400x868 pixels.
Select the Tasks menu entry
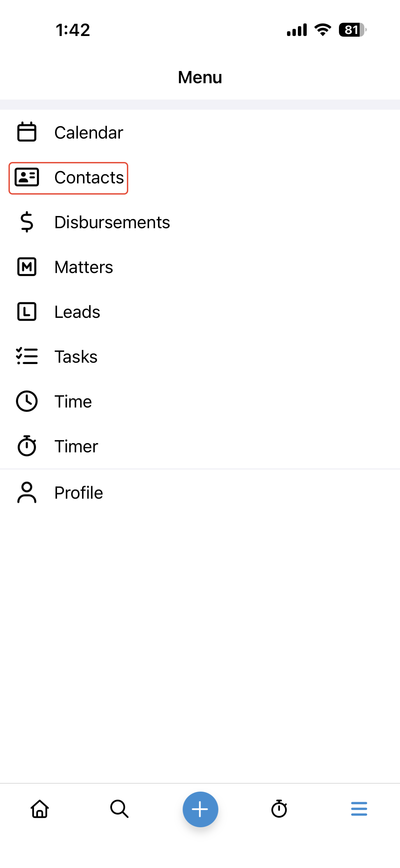tap(76, 357)
